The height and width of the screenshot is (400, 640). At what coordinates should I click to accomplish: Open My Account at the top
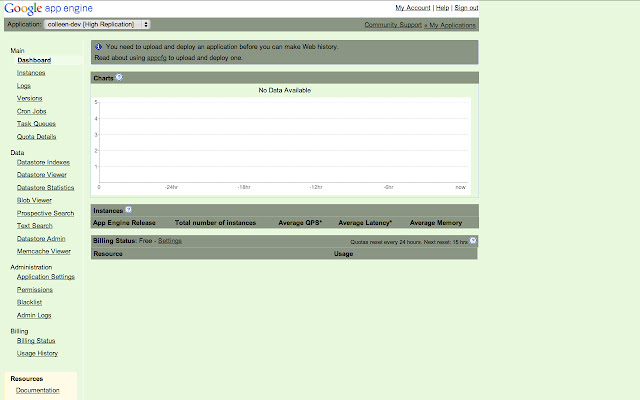tap(413, 8)
